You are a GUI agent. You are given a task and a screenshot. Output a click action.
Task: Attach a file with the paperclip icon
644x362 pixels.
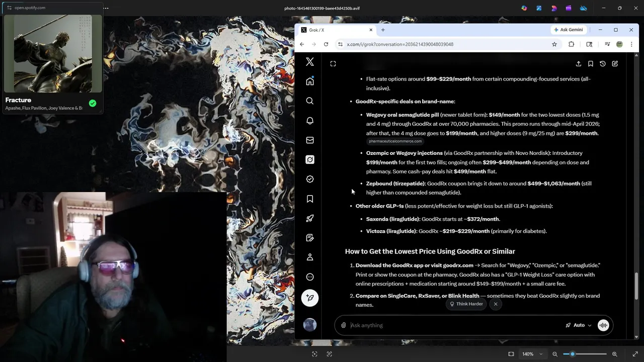pyautogui.click(x=344, y=325)
